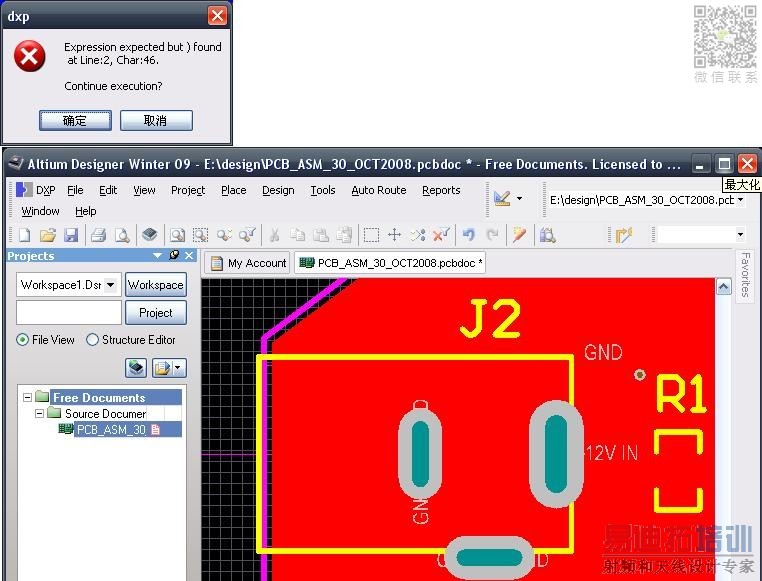Open the Tools menu

coord(323,190)
